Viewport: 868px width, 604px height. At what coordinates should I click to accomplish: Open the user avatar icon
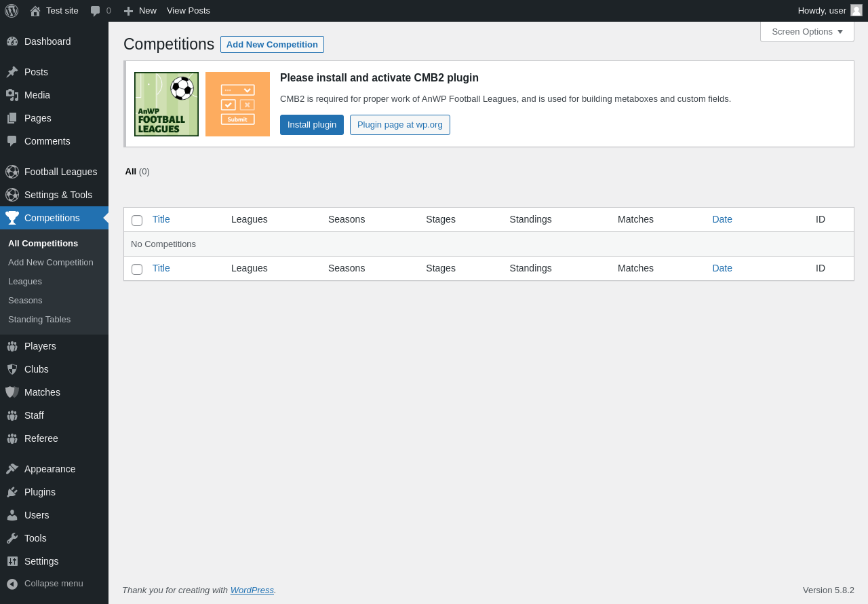856,10
